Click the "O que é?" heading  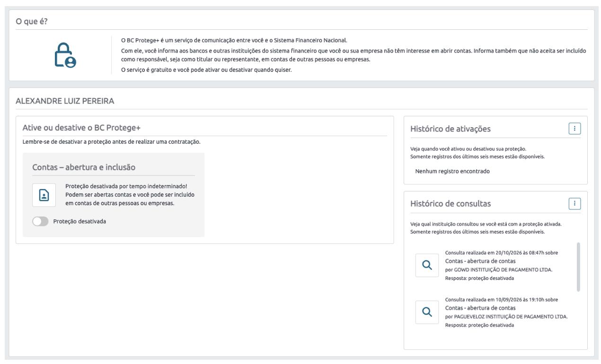[32, 22]
